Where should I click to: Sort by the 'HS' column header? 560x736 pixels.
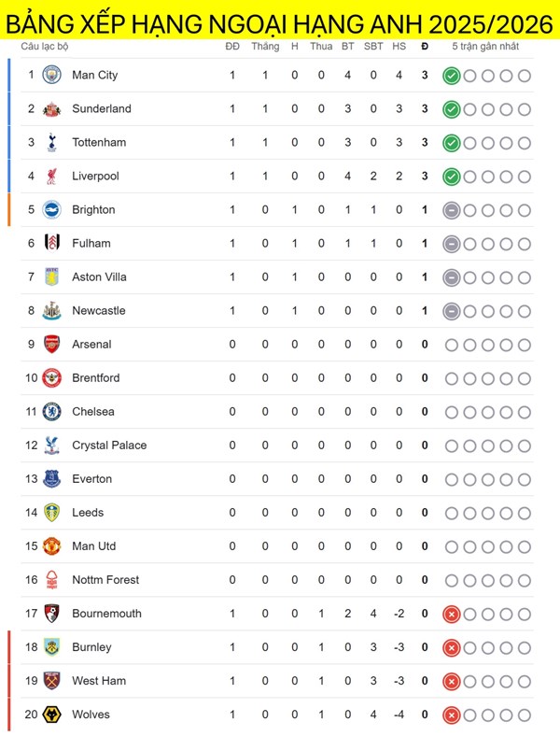[399, 46]
